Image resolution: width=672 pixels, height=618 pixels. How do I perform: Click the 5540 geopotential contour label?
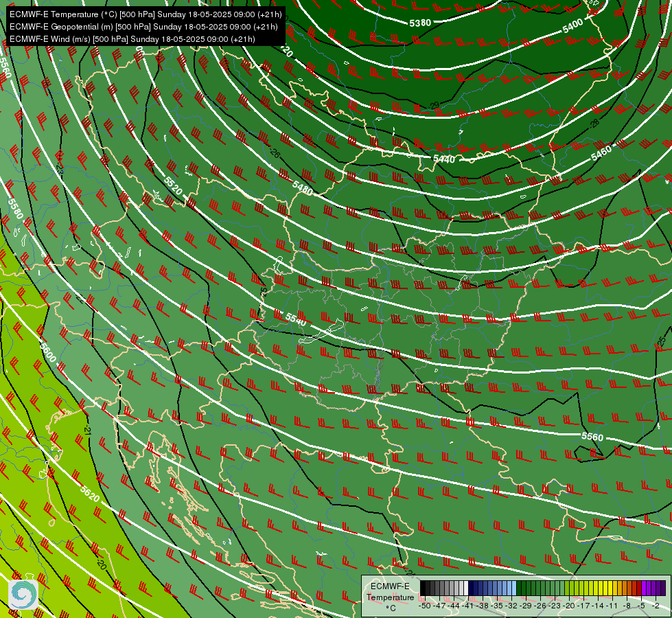[x=296, y=319]
